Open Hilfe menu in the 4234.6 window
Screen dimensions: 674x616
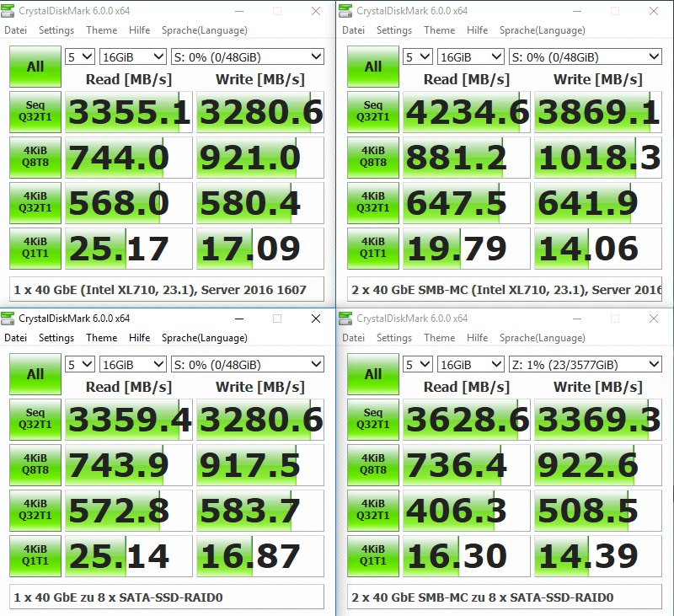pyautogui.click(x=477, y=30)
